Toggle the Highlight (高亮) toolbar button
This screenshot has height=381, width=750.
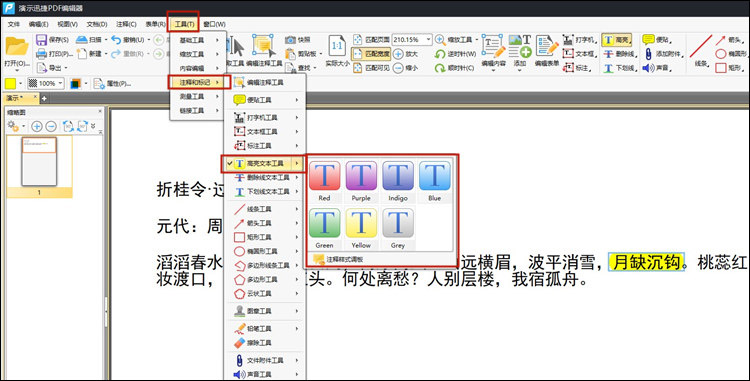(x=617, y=40)
